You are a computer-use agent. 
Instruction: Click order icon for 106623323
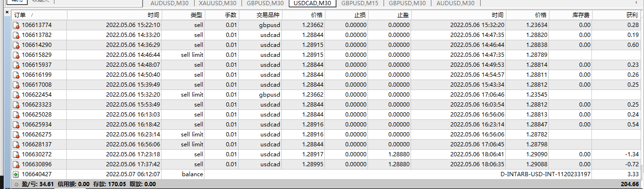[x=16, y=105]
